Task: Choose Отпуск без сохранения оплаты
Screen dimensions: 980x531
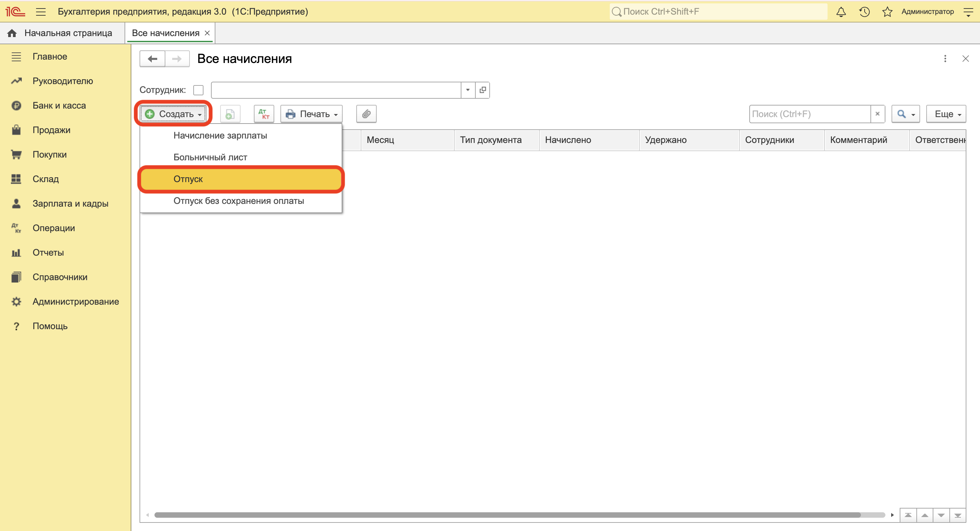Action: pos(241,200)
